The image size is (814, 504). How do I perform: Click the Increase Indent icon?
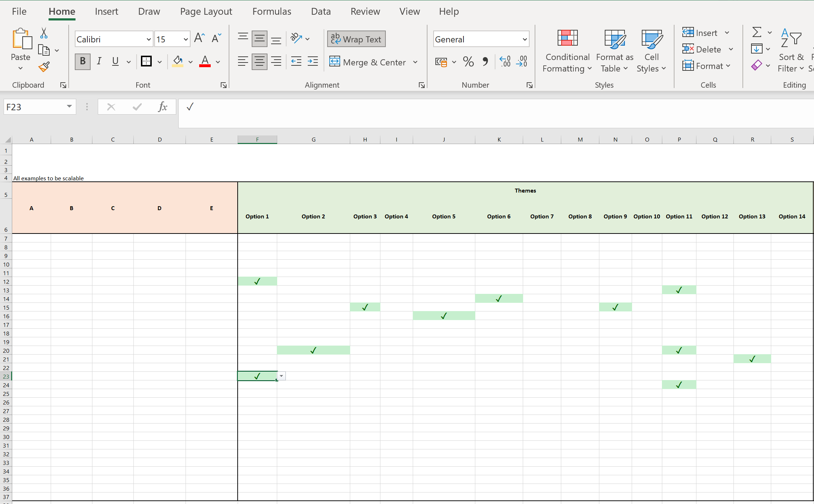click(312, 62)
